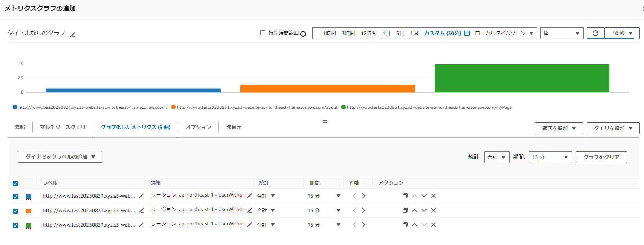Image resolution: width=644 pixels, height=245 pixels.
Task: Edit details pencil in the orange metric row
Action: pos(250,210)
